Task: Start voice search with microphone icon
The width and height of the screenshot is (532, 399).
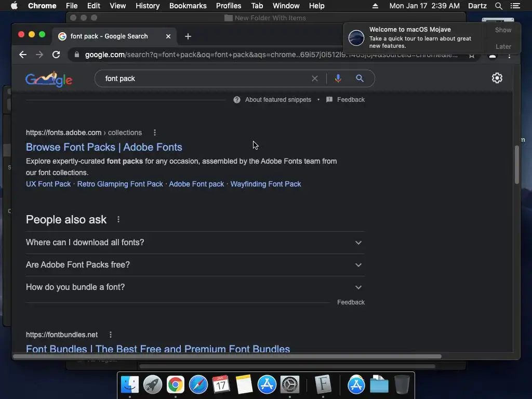Action: (338, 78)
